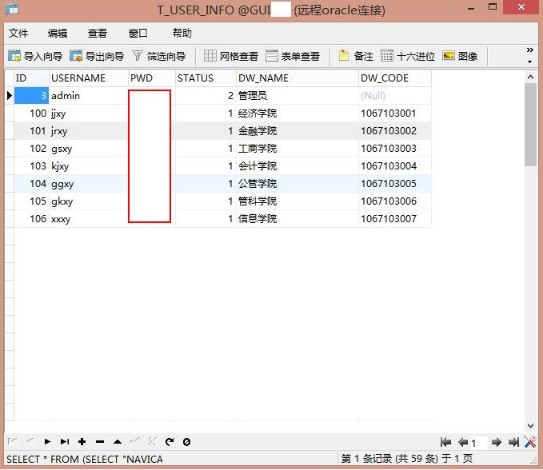Switch to Grid View (网格查看)
The width and height of the screenshot is (543, 470).
click(x=231, y=56)
